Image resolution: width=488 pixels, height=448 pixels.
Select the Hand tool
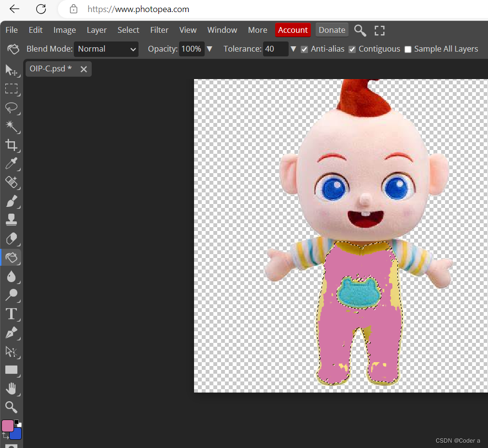[12, 389]
